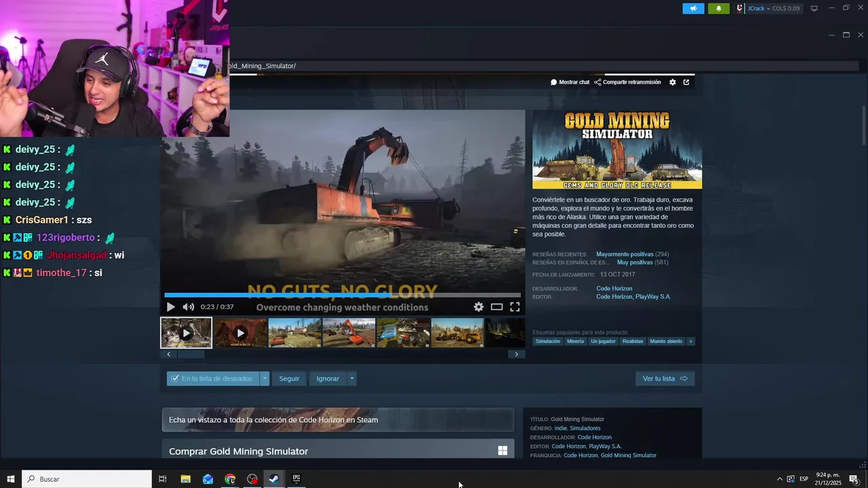Viewport: 868px width, 488px height.
Task: Open editor PlayWay S.A. link
Action: 653,297
